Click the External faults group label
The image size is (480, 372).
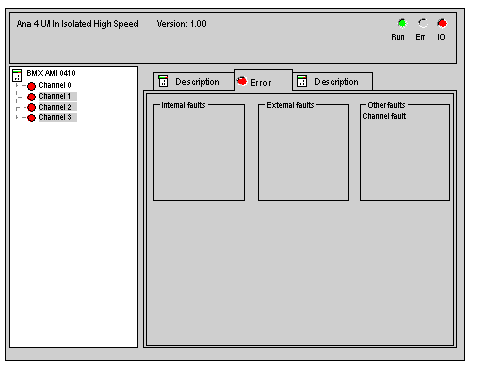[290, 105]
